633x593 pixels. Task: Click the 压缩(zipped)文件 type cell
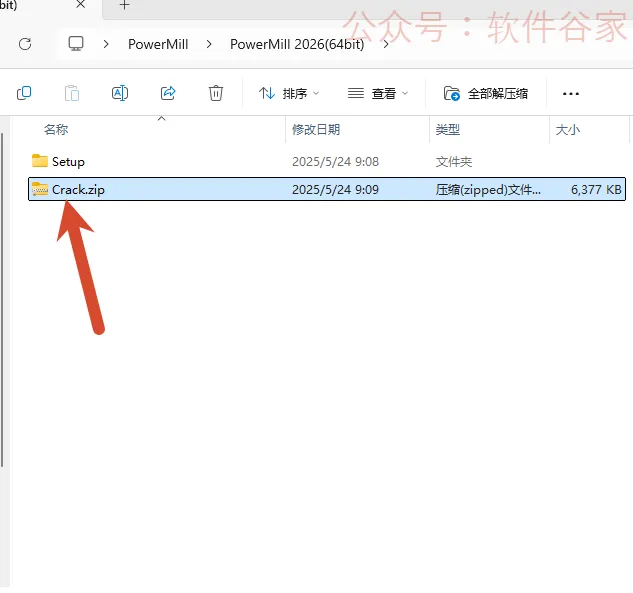coord(488,189)
